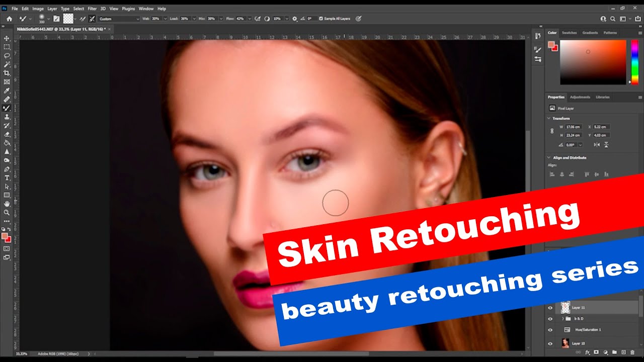Hide Layer 11 visibility eye
Image resolution: width=644 pixels, height=362 pixels.
(550, 308)
